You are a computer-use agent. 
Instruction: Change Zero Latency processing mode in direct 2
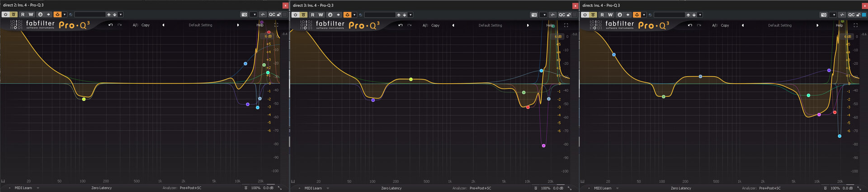[x=101, y=188]
